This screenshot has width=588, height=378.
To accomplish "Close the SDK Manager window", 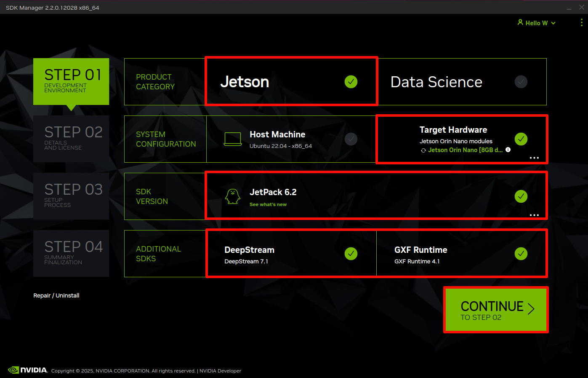I will [582, 7].
